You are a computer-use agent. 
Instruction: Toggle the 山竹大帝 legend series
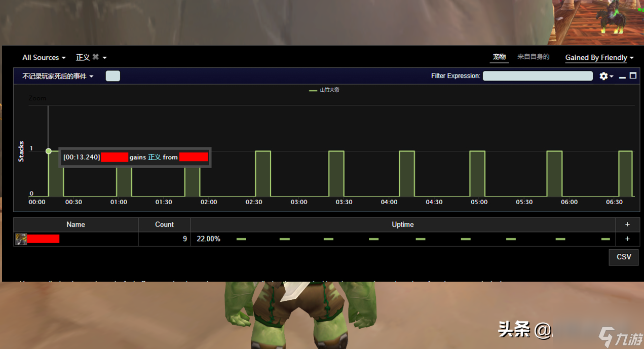click(x=324, y=90)
